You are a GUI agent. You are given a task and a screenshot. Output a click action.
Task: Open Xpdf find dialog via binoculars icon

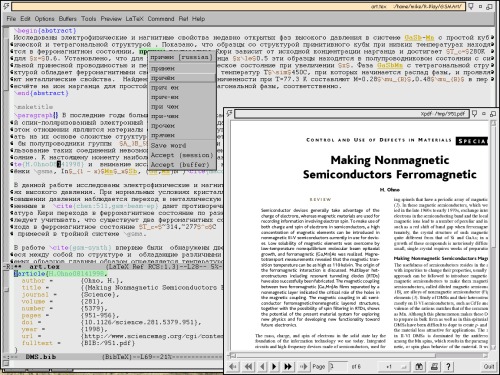(x=419, y=366)
